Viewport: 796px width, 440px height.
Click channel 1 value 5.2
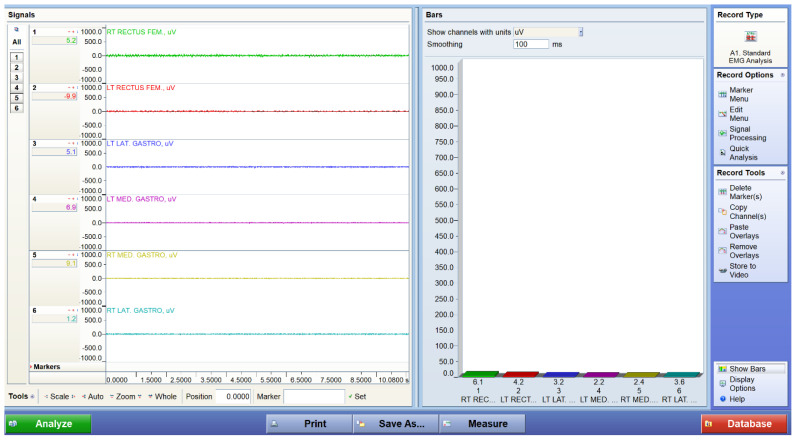pos(54,41)
